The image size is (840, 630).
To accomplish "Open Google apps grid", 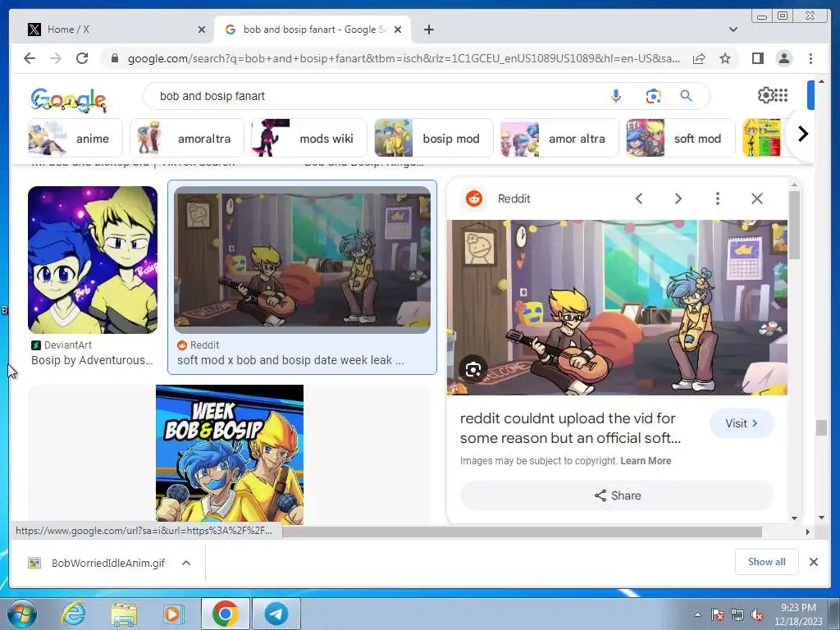I will [782, 95].
